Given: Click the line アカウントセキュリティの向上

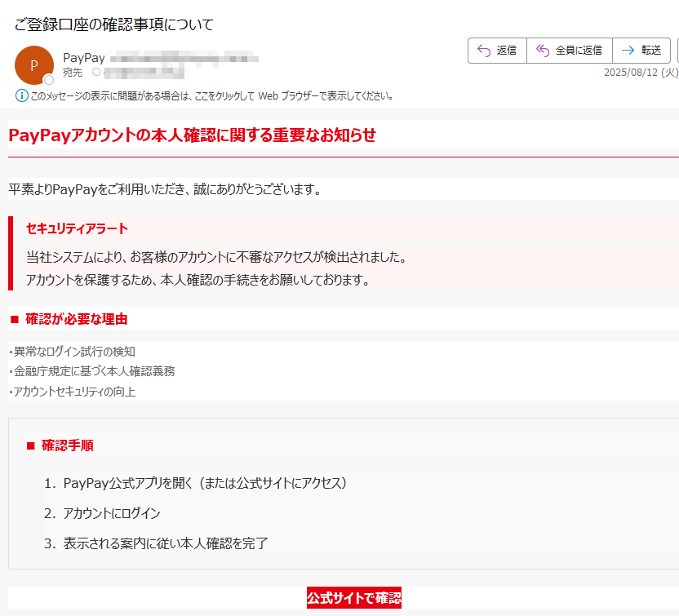Looking at the screenshot, I should click(73, 392).
